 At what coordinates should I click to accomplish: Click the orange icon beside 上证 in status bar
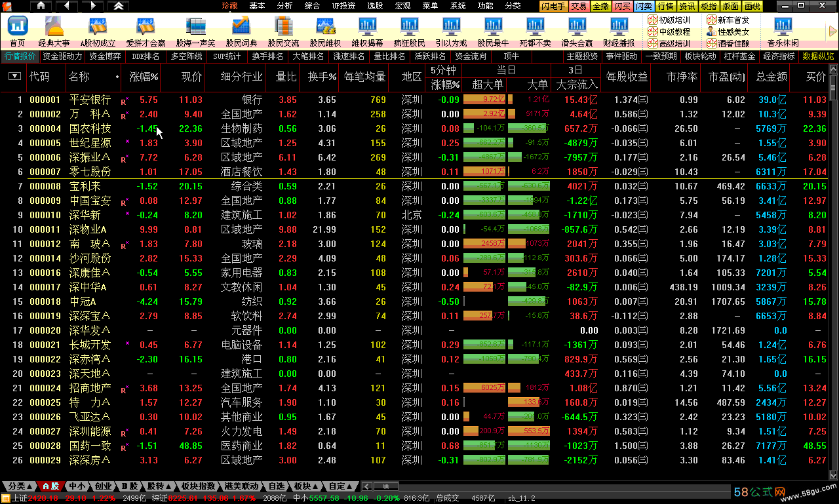point(7,498)
